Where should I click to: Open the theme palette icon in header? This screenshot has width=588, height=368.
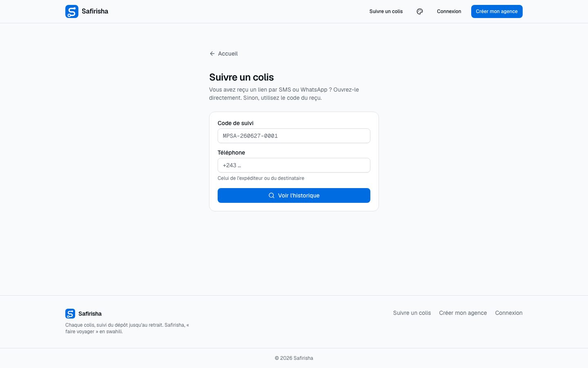pyautogui.click(x=420, y=11)
